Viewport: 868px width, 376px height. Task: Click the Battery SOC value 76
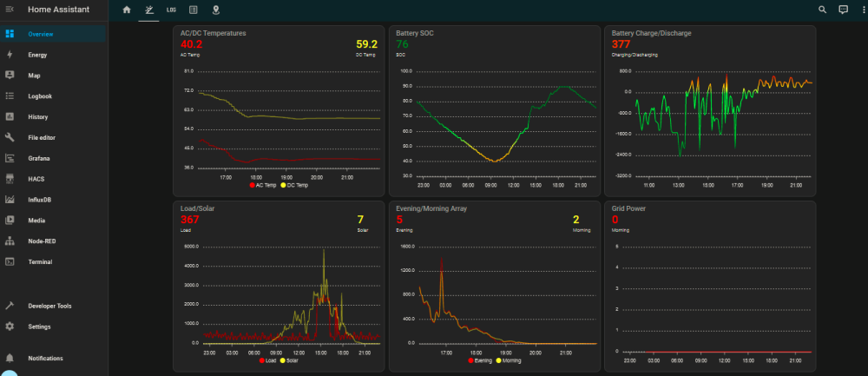click(402, 44)
